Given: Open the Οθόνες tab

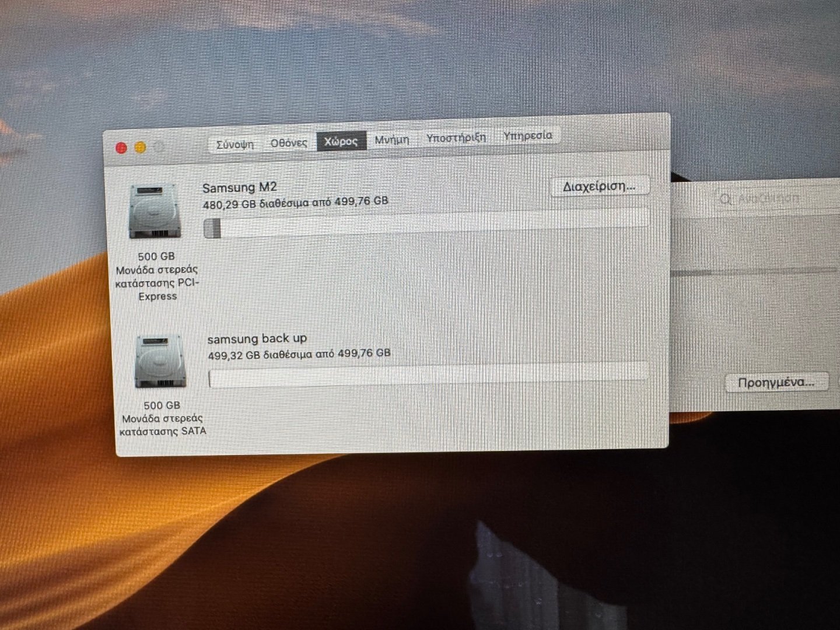Looking at the screenshot, I should tap(289, 143).
